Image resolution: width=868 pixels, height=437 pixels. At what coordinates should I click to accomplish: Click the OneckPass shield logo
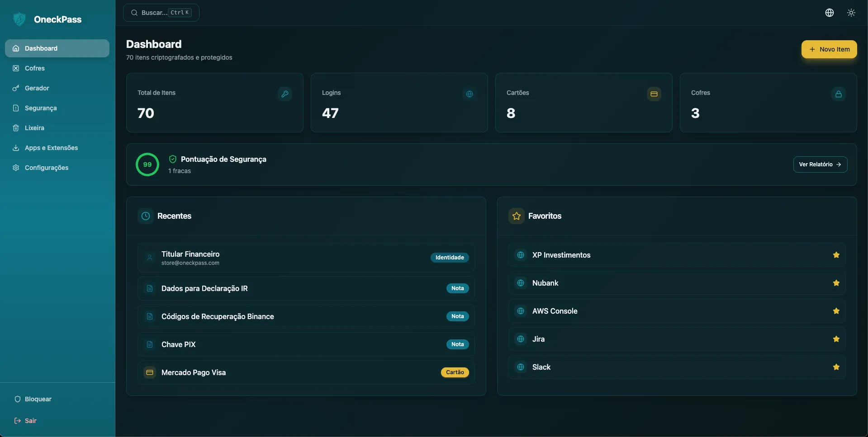click(19, 19)
